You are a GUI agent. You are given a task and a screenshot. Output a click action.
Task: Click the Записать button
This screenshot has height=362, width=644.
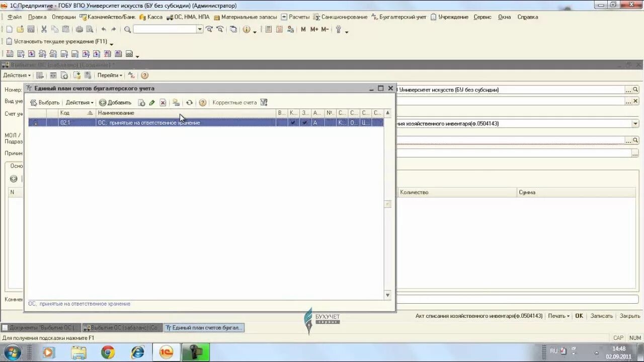pyautogui.click(x=601, y=316)
